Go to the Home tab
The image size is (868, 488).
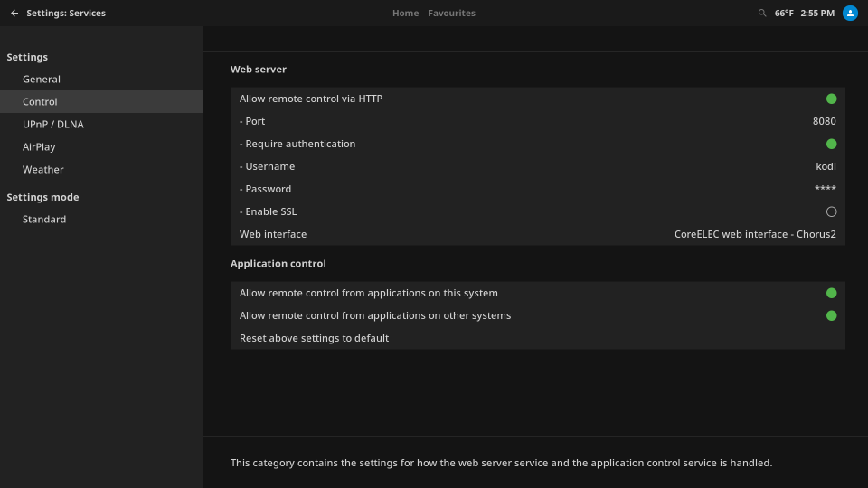click(405, 14)
